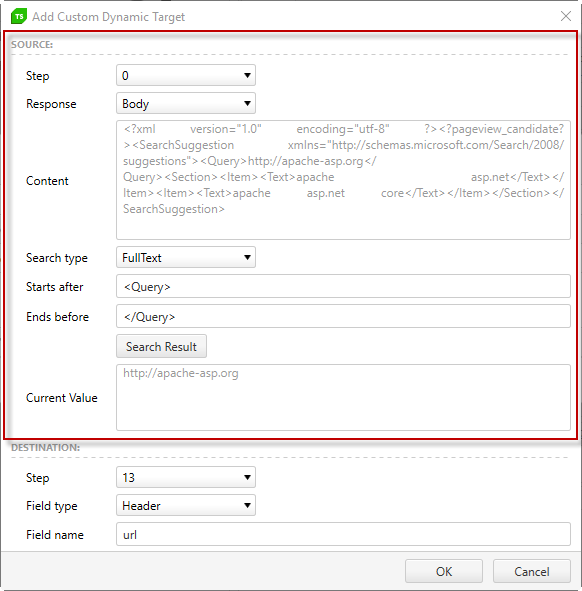
Task: Confirm with the OK button
Action: [444, 571]
